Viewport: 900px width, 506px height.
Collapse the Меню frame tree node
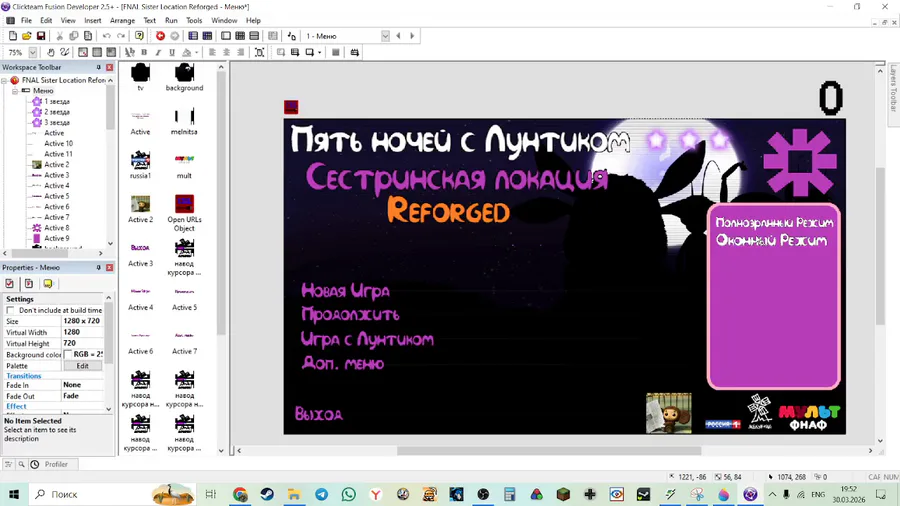pos(15,91)
